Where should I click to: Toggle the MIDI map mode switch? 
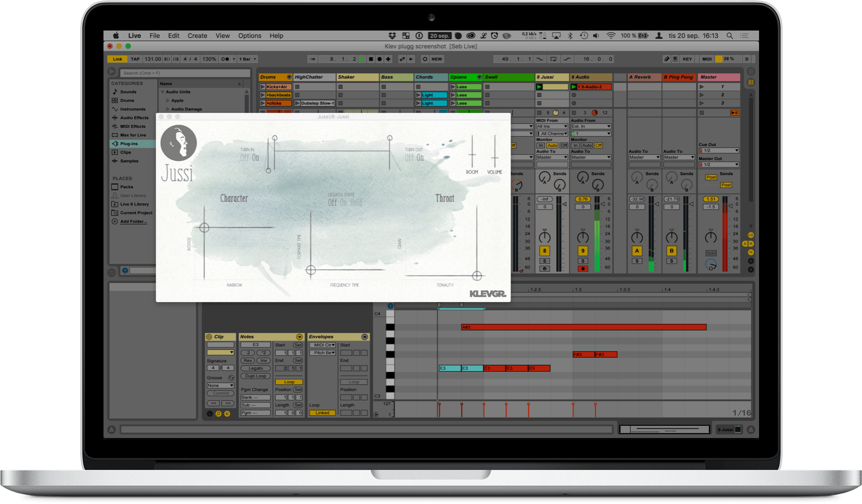coord(707,59)
